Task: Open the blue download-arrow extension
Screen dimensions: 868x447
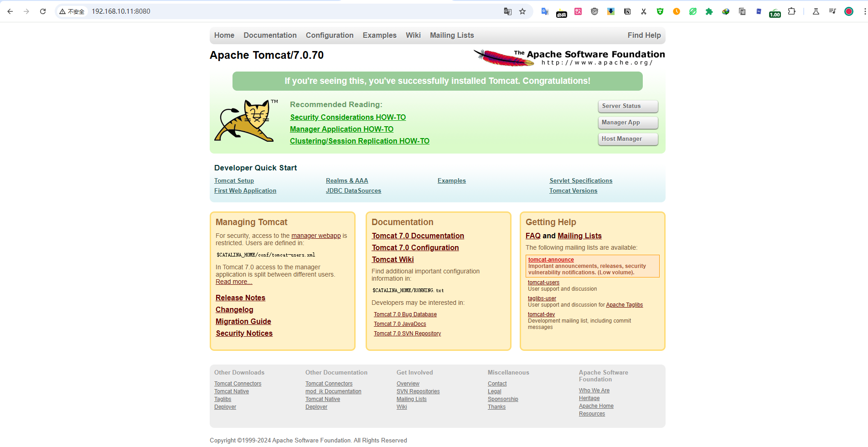Action: (611, 11)
